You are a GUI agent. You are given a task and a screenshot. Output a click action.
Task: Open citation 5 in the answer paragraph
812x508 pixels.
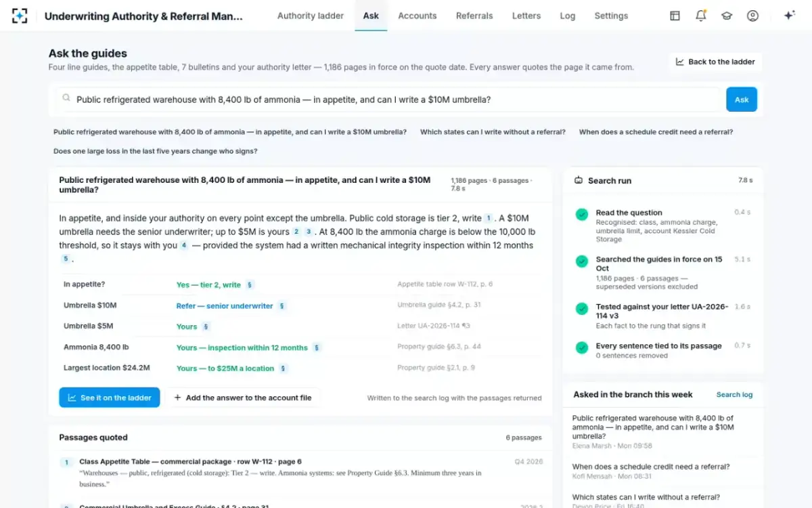[x=66, y=259]
